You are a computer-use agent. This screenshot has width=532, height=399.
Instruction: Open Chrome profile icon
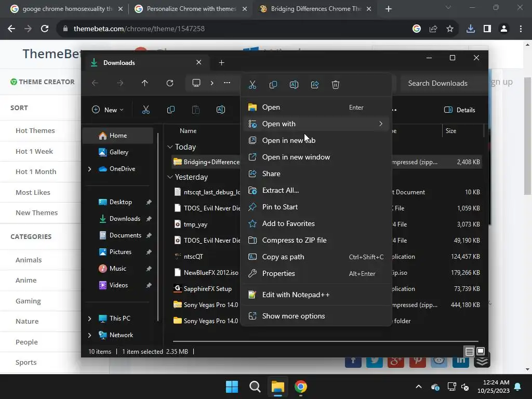[504, 29]
